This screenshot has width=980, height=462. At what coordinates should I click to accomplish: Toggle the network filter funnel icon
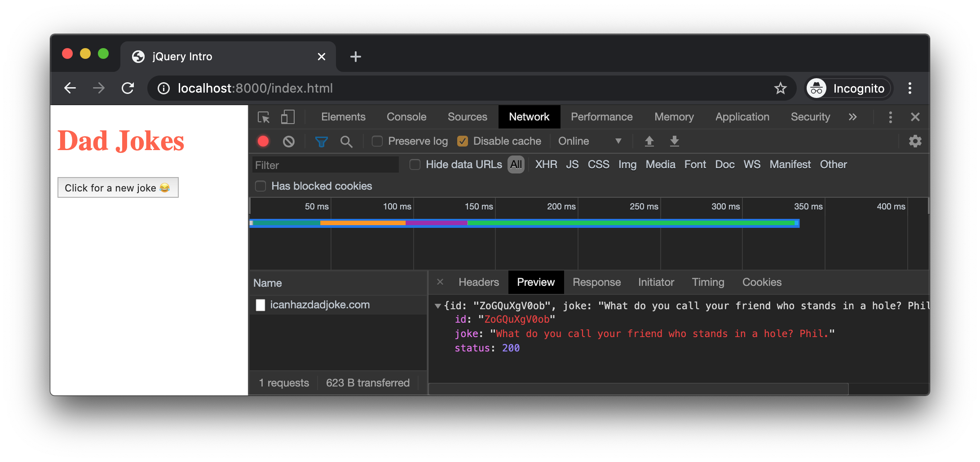[321, 142]
